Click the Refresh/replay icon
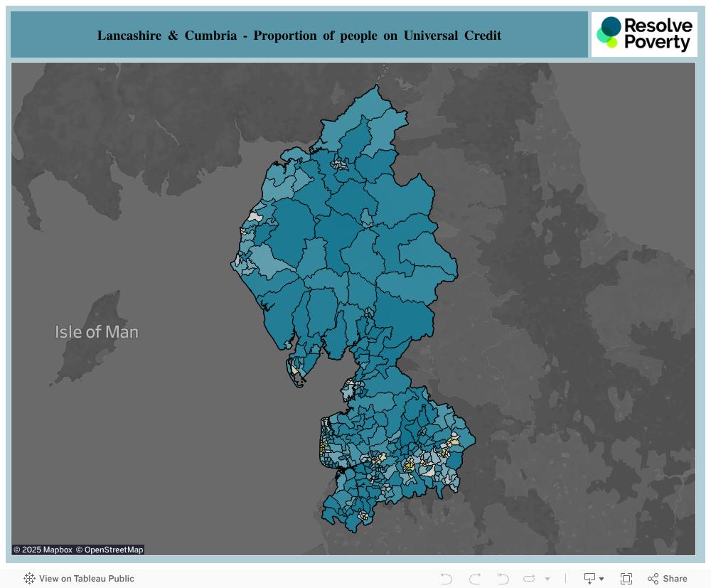The height and width of the screenshot is (588, 711). pos(529,579)
